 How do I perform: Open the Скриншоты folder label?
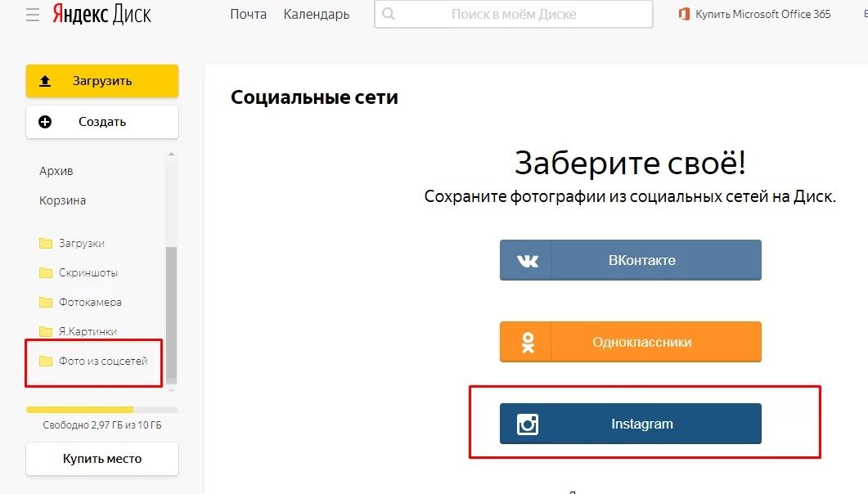(88, 272)
